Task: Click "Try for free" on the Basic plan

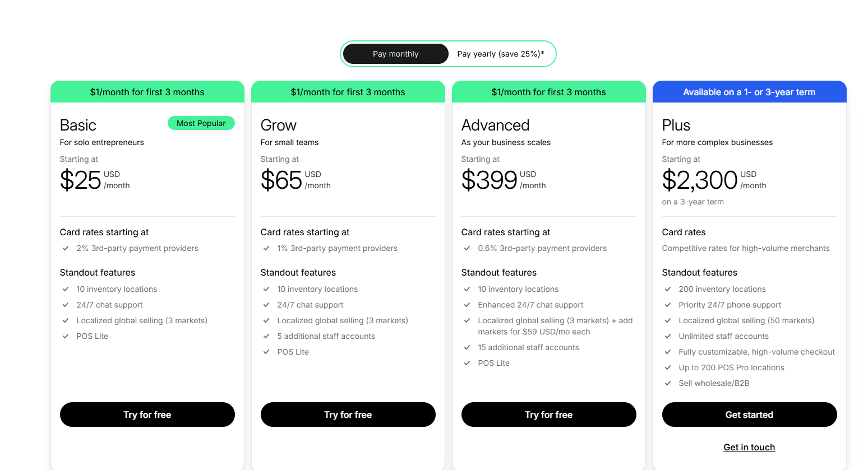Action: (x=147, y=415)
